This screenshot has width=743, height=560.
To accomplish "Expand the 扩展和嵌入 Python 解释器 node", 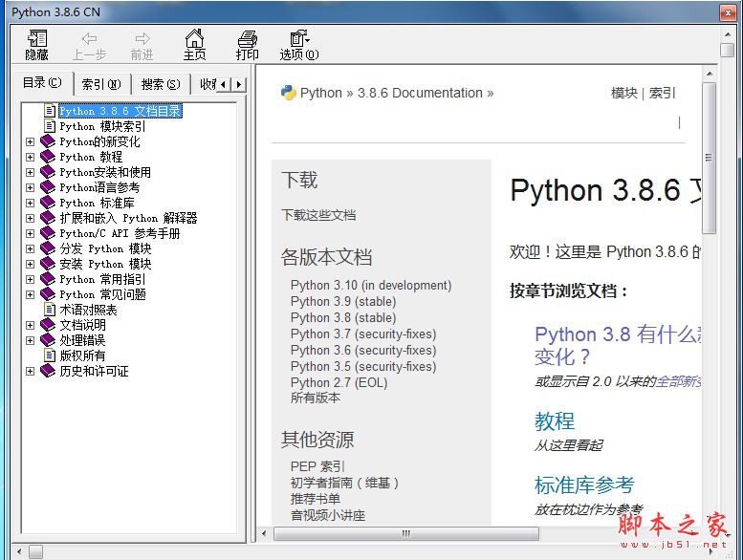I will pos(31,218).
